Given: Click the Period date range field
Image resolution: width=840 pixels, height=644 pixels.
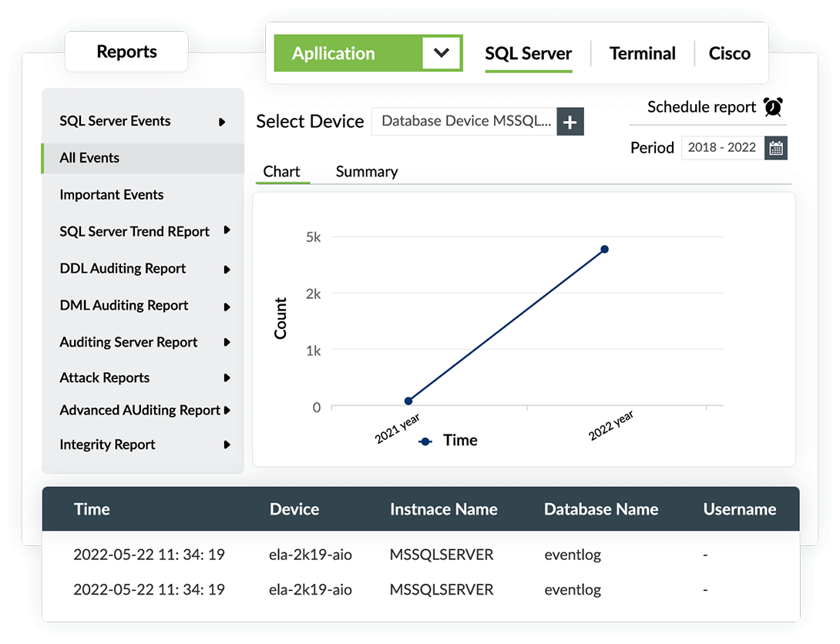Looking at the screenshot, I should pyautogui.click(x=722, y=148).
